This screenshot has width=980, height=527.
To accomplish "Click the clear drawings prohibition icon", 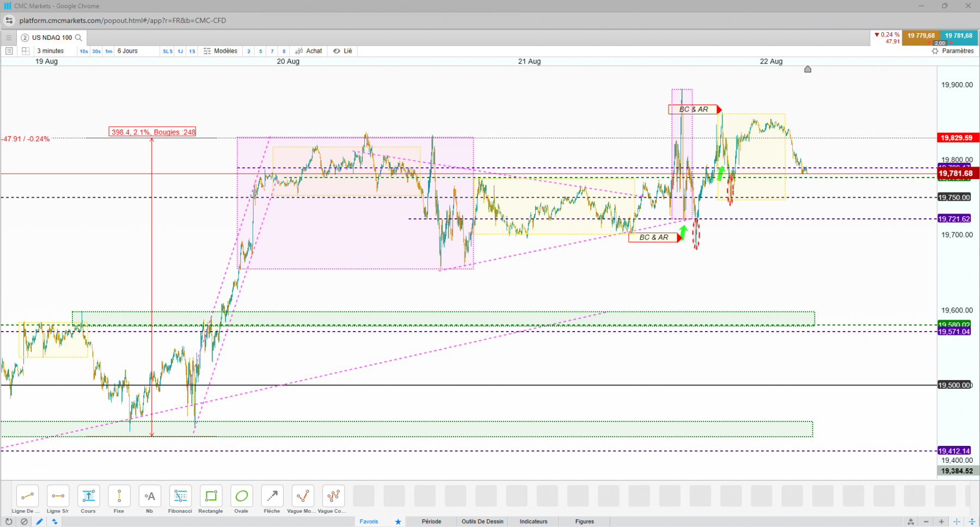I will point(24,522).
